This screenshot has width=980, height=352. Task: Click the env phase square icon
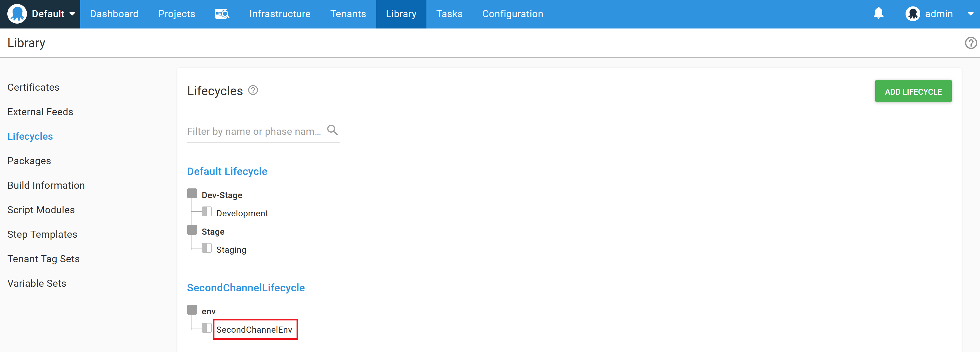192,310
